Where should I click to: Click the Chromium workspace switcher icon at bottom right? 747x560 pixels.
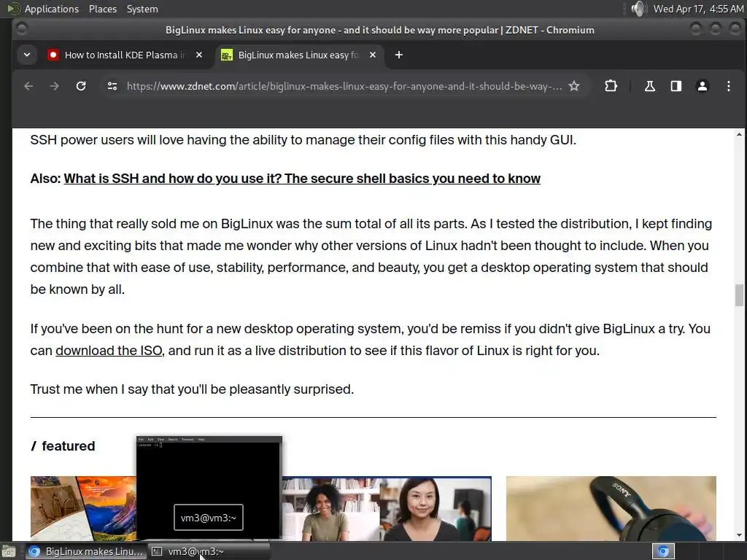(x=662, y=551)
